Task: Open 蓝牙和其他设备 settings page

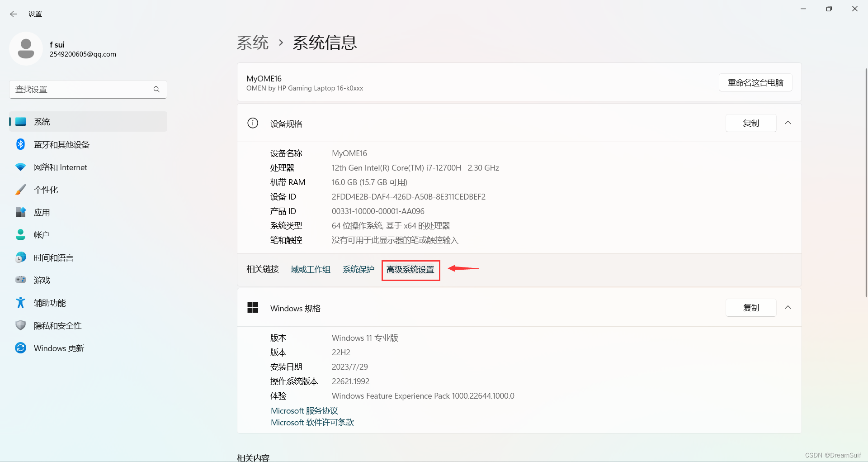Action: pyautogui.click(x=88, y=144)
